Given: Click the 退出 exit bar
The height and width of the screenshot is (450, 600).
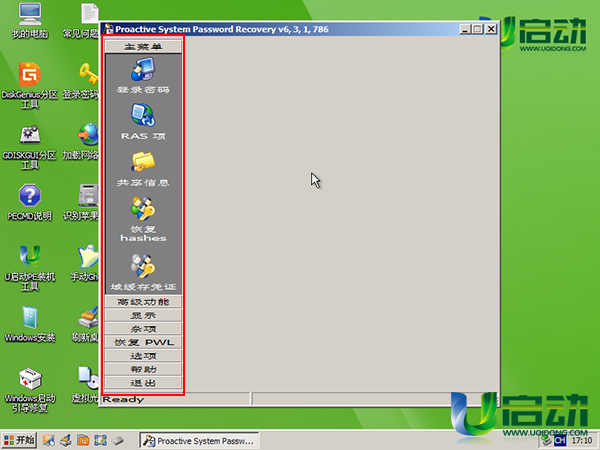Looking at the screenshot, I should [x=143, y=383].
